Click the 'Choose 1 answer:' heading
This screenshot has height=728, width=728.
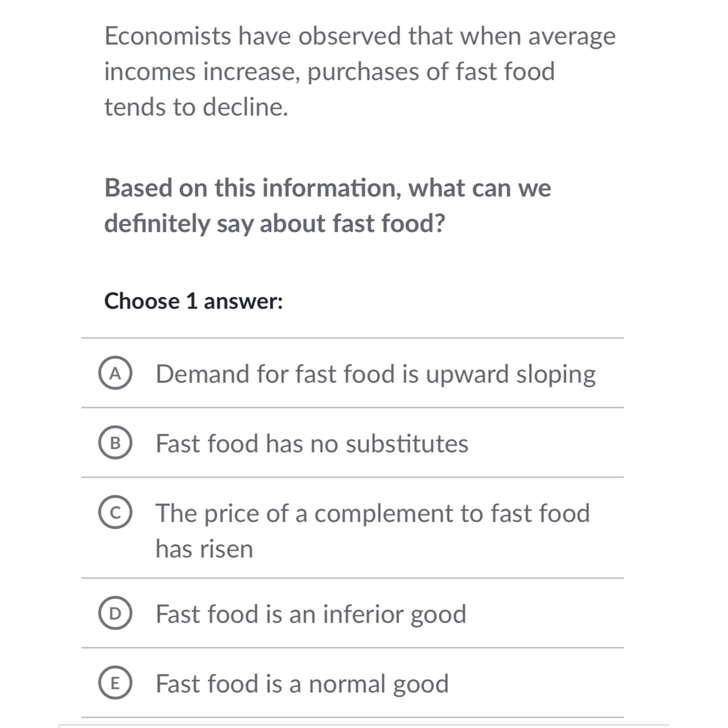(x=193, y=301)
